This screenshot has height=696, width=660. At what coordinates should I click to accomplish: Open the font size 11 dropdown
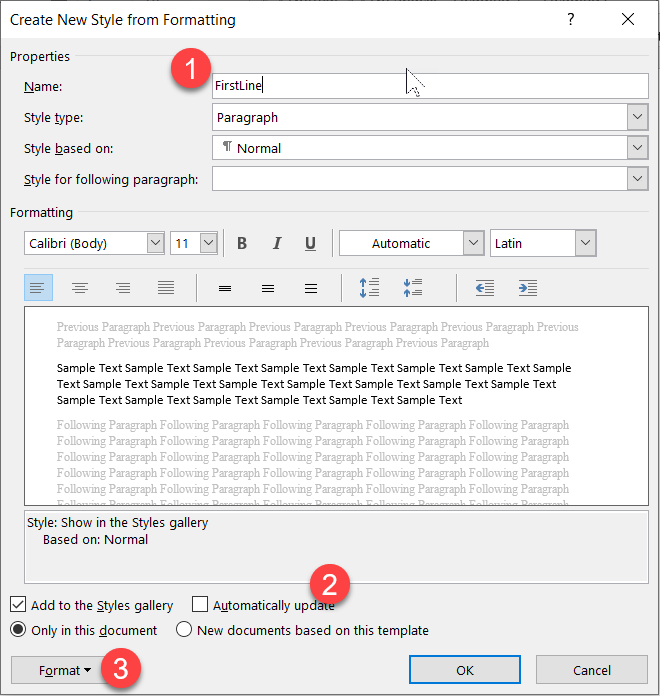pos(208,243)
